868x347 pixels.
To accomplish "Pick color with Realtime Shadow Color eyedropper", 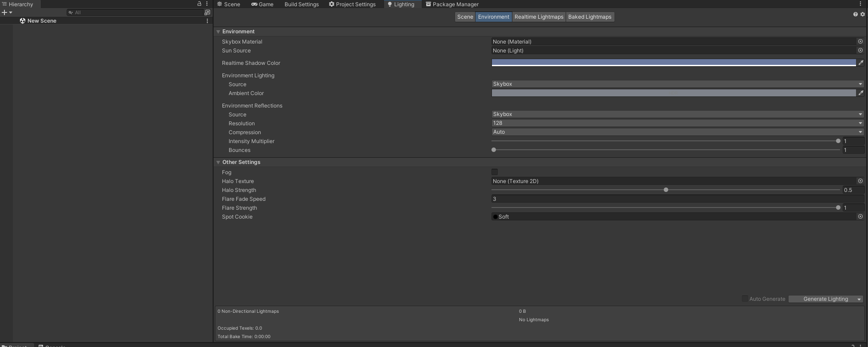I will 860,63.
